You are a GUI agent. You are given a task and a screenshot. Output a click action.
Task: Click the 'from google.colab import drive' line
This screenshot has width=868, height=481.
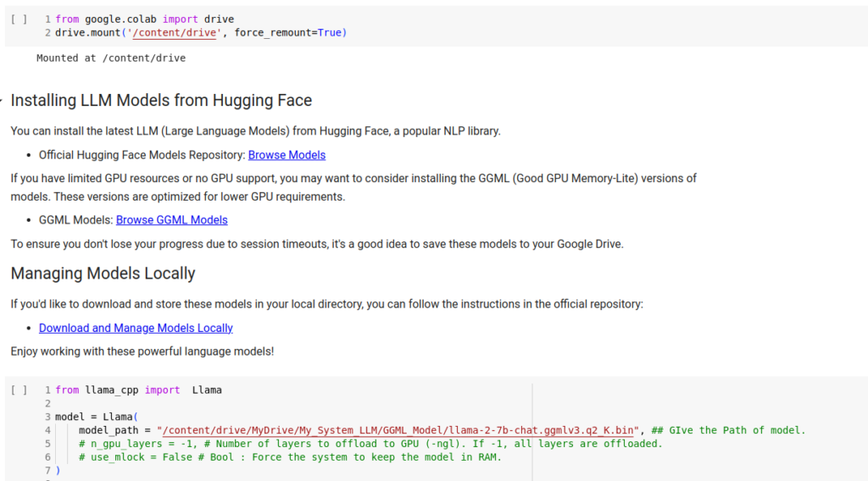(144, 19)
